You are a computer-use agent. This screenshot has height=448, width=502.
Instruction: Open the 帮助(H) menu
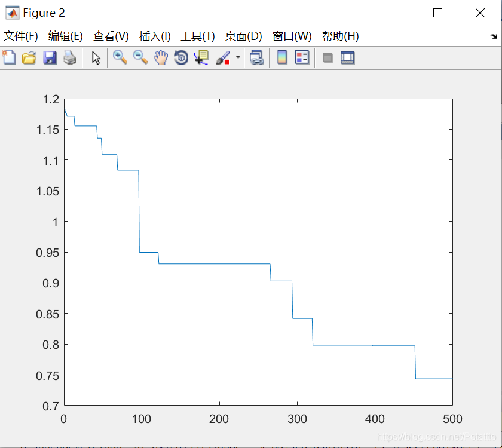click(340, 36)
